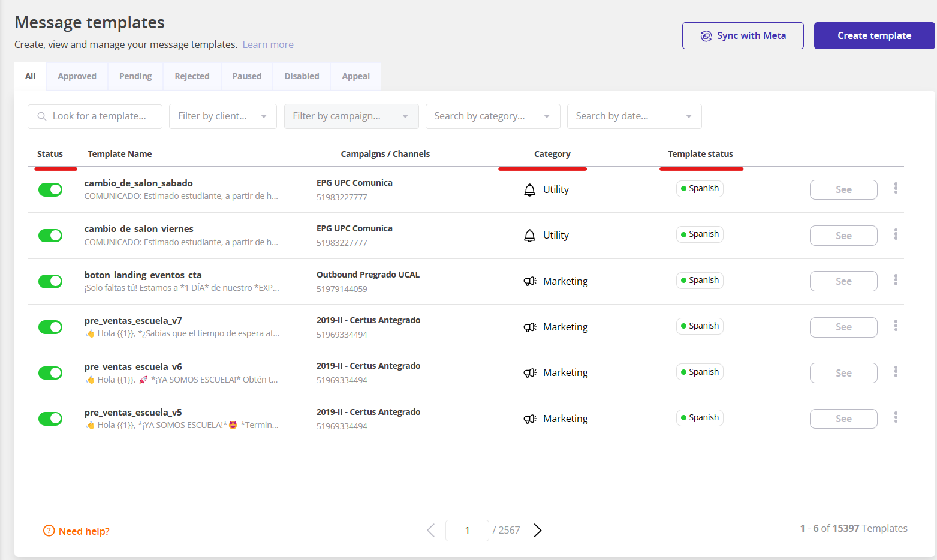Viewport: 937px width, 560px height.
Task: Disable the cambio_de_salon_sabado template toggle
Action: pyautogui.click(x=50, y=189)
